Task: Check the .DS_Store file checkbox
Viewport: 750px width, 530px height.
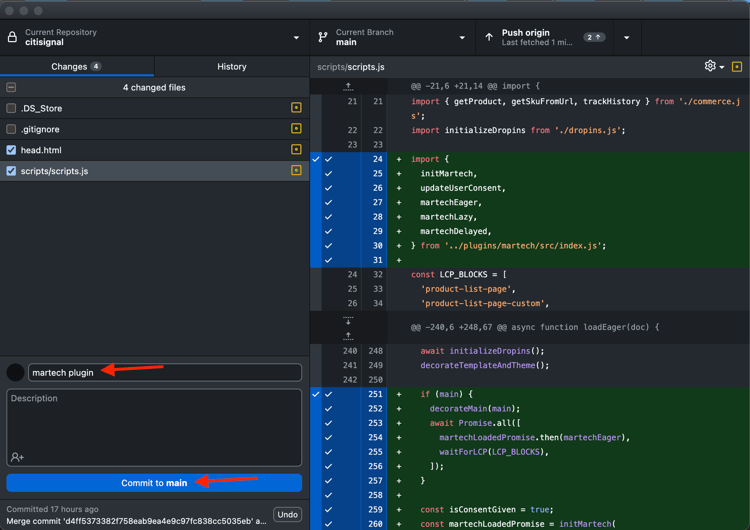Action: click(11, 108)
